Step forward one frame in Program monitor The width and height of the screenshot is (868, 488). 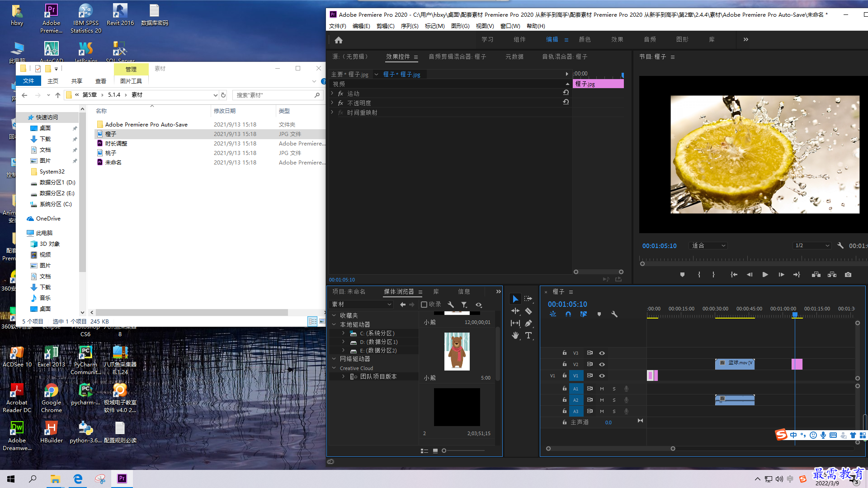[x=781, y=275]
